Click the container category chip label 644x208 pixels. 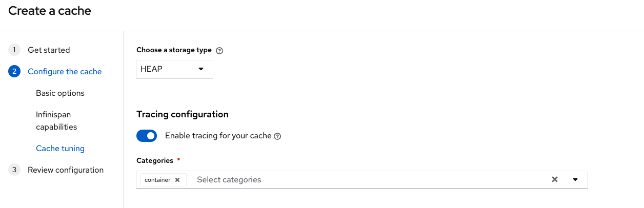[x=157, y=180]
